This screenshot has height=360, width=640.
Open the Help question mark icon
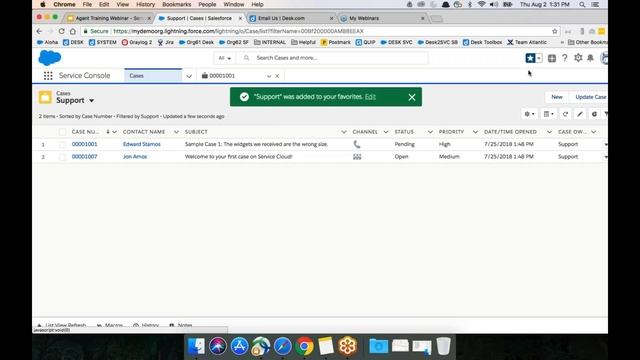pos(564,58)
